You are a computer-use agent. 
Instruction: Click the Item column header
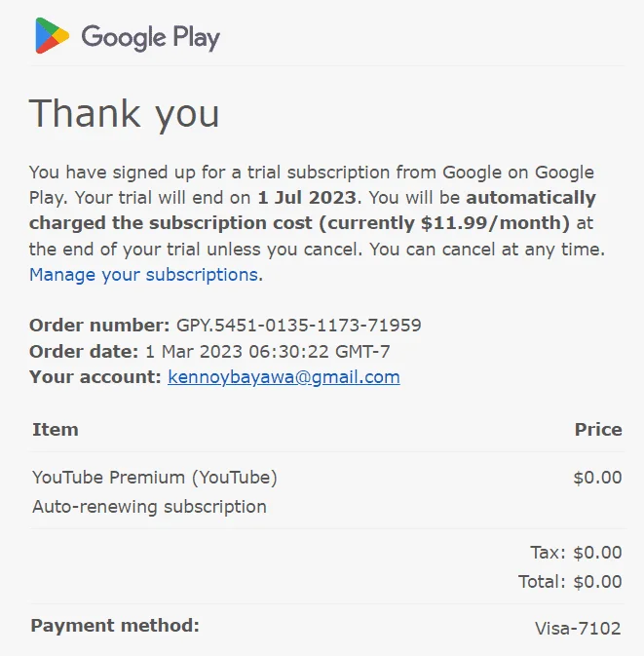pos(56,429)
